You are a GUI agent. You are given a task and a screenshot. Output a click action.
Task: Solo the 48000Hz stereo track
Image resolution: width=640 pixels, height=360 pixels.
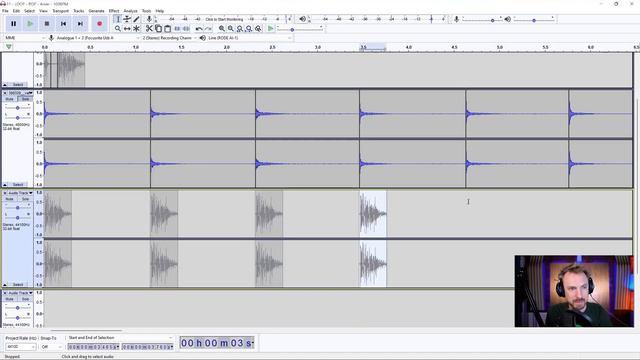(25, 99)
